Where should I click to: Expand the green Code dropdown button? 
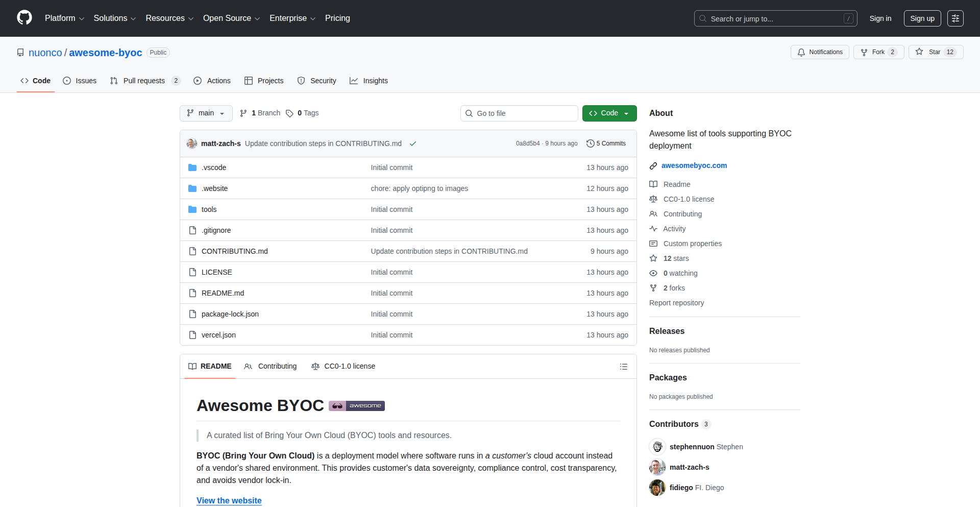(609, 113)
